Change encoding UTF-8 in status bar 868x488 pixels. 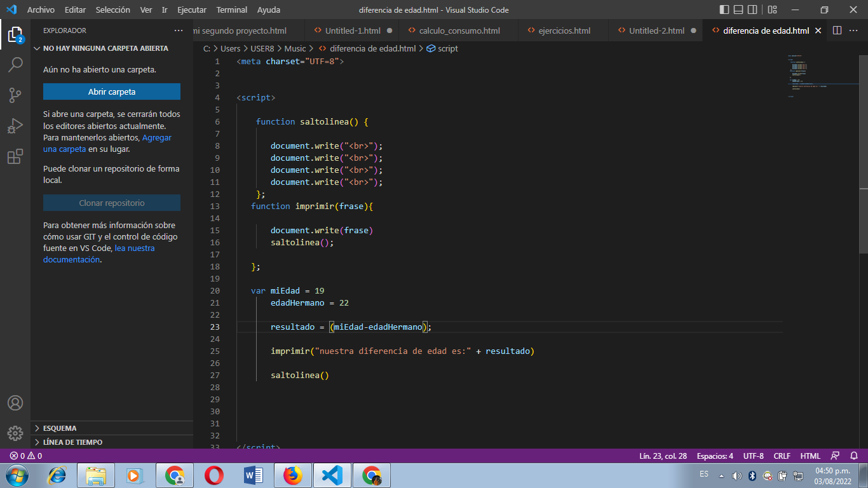[753, 456]
